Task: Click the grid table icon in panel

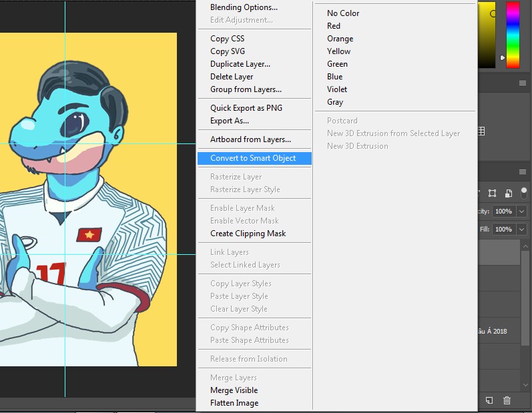Action: tap(483, 132)
